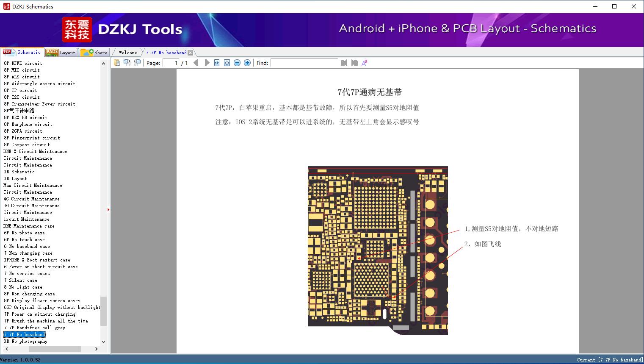Select XR No photography
644x364 pixels.
point(25,341)
